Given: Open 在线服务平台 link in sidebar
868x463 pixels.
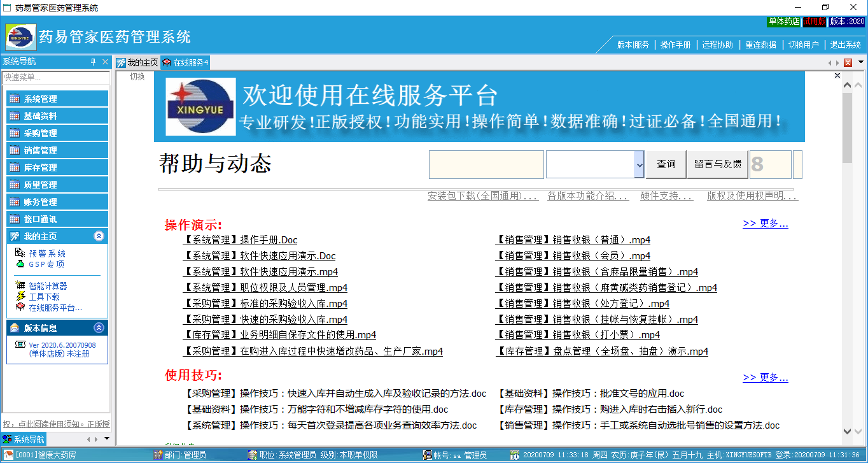Looking at the screenshot, I should (55, 308).
